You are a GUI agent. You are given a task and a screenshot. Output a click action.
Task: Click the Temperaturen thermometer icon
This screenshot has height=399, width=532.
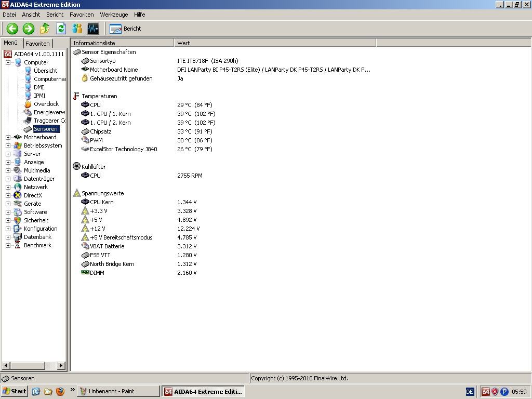(76, 96)
